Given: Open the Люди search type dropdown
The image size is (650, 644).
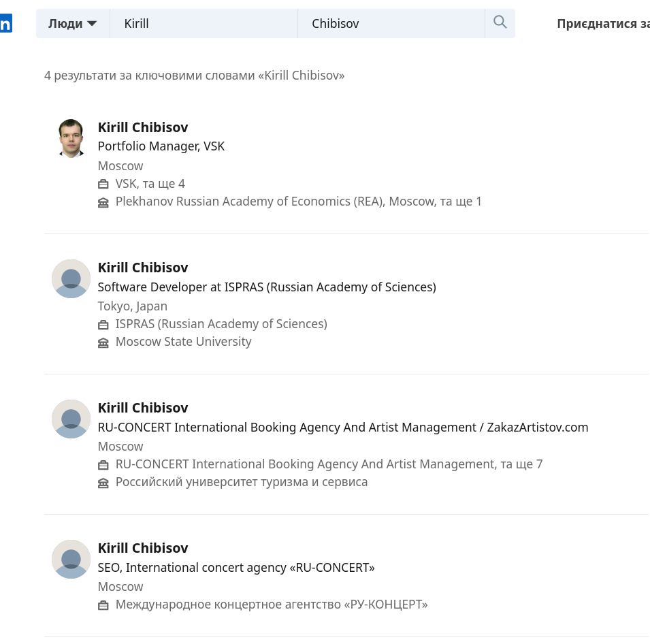Looking at the screenshot, I should [72, 24].
